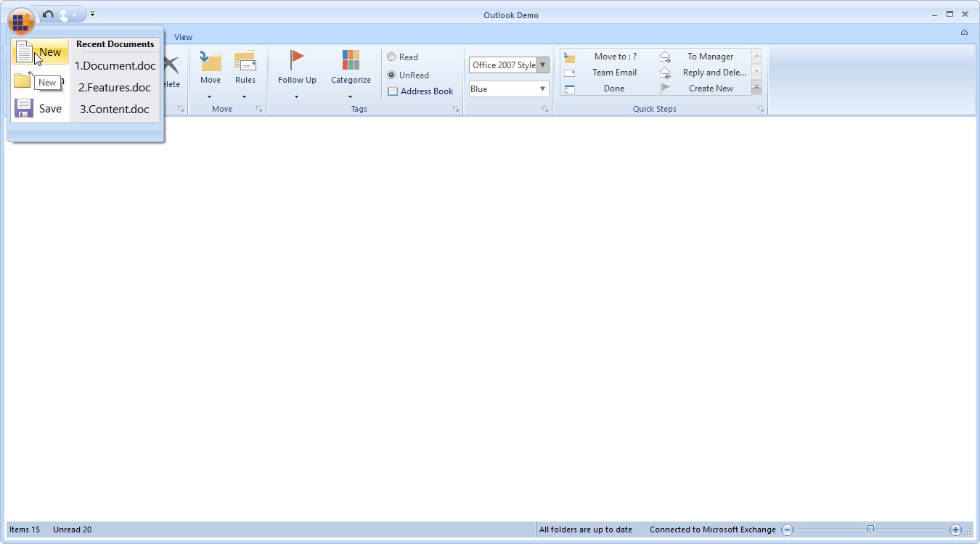Toggle the Address Book checkbox
Viewport: 980px width, 544px height.
pos(391,91)
